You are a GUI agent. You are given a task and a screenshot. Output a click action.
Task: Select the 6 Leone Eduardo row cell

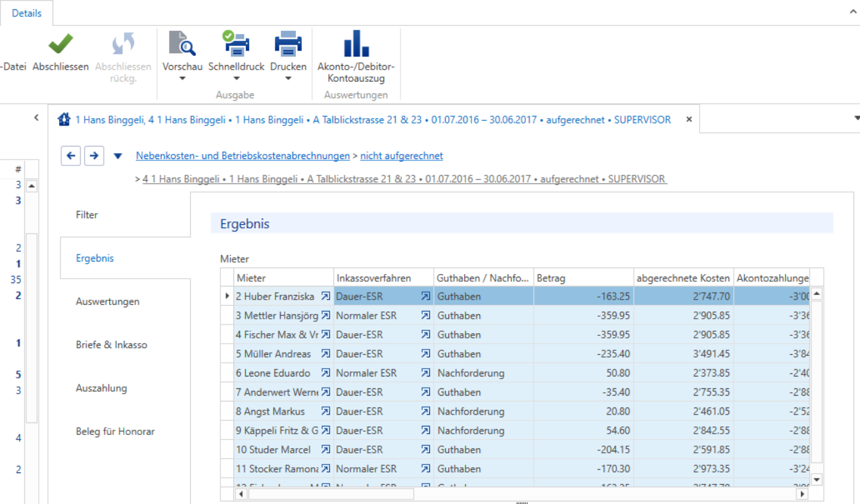pos(284,373)
